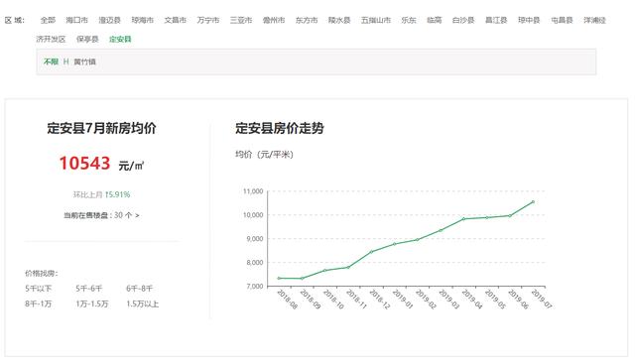Choose 济开发区 in the second region row
Viewport: 635px width, 364px height.
tap(51, 40)
